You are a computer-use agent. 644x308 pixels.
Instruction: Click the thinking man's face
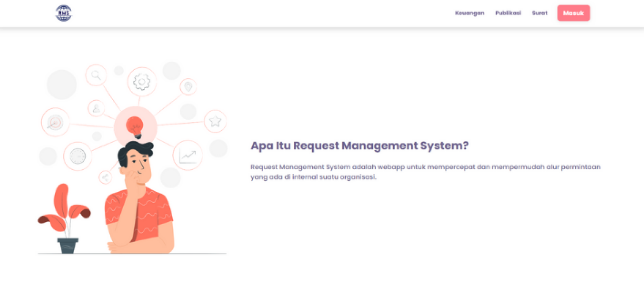click(x=139, y=166)
